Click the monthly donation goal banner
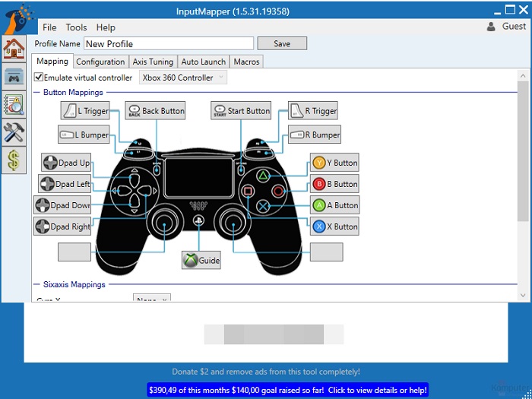The width and height of the screenshot is (532, 399). (287, 389)
